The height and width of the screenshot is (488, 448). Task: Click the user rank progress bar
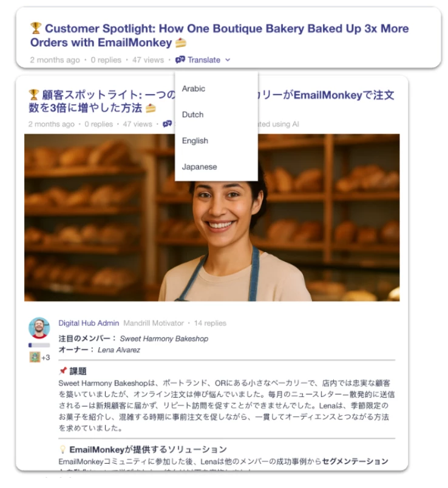coord(39,345)
